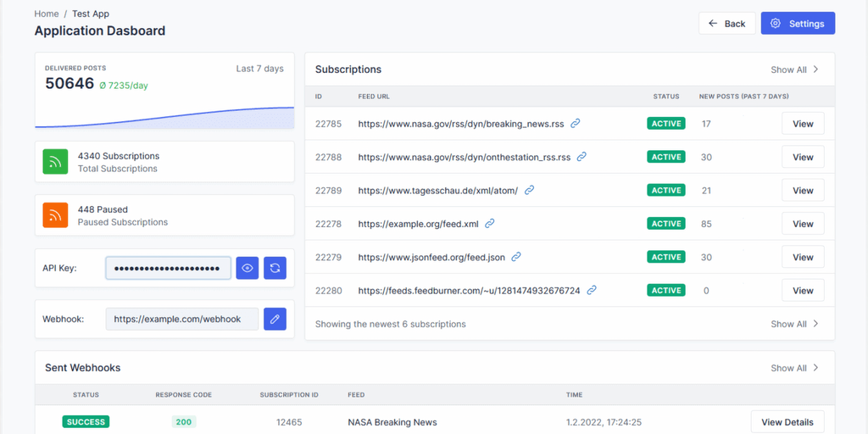The width and height of the screenshot is (868, 434).
Task: Click green Total Subscriptions RSS icon
Action: [x=56, y=162]
